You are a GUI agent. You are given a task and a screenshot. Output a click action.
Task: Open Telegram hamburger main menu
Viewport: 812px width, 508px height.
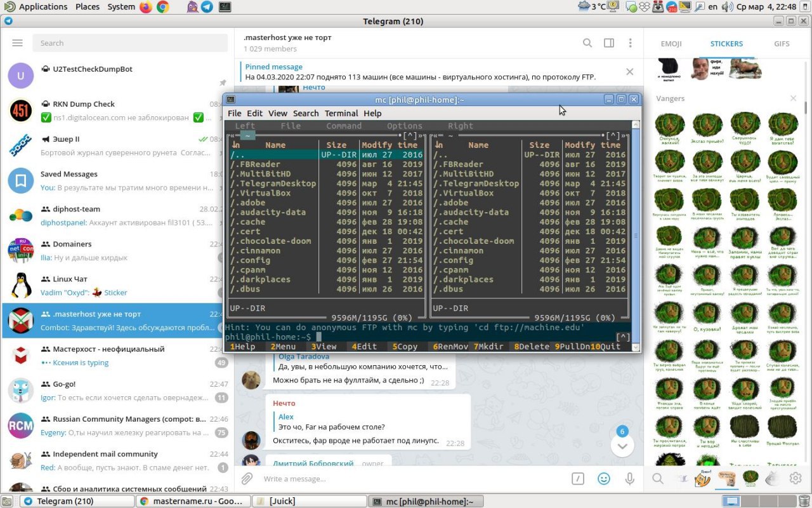pos(18,43)
